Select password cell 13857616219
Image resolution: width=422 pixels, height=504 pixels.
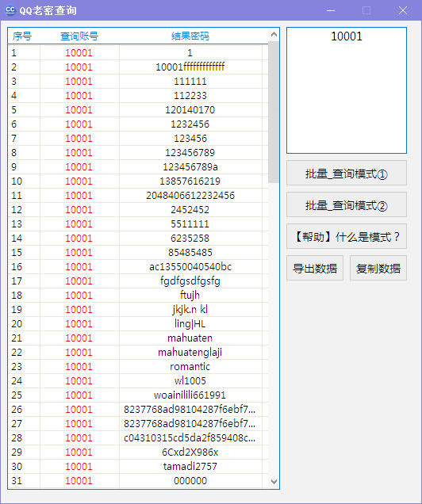coord(190,181)
